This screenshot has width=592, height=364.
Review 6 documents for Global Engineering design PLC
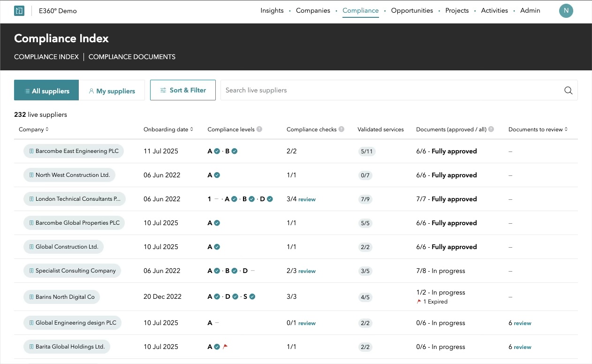523,323
